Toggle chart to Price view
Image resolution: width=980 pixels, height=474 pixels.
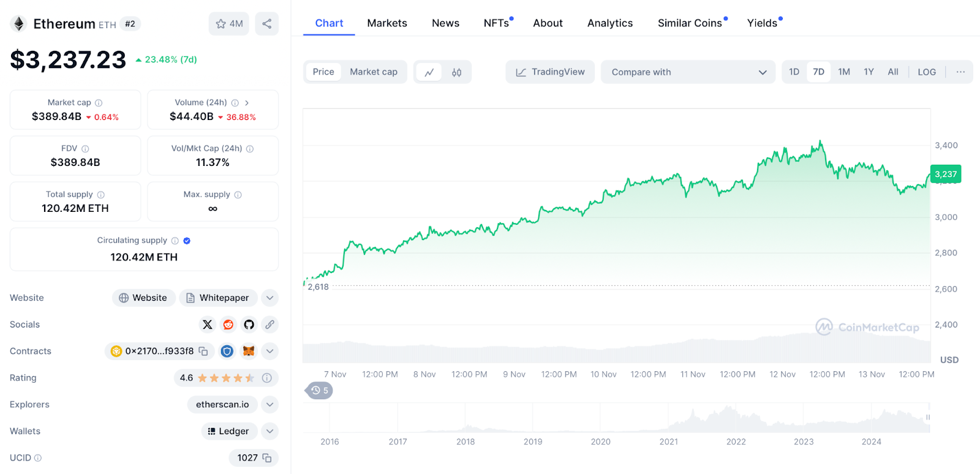(323, 72)
